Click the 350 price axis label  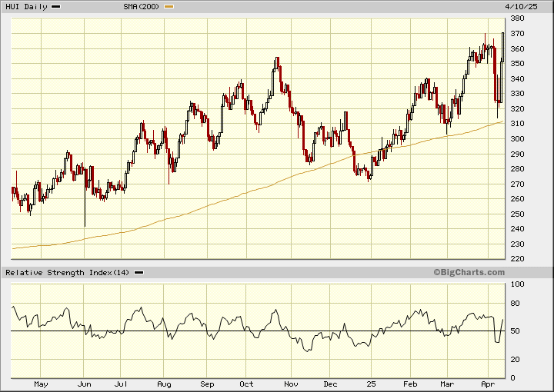coord(517,64)
